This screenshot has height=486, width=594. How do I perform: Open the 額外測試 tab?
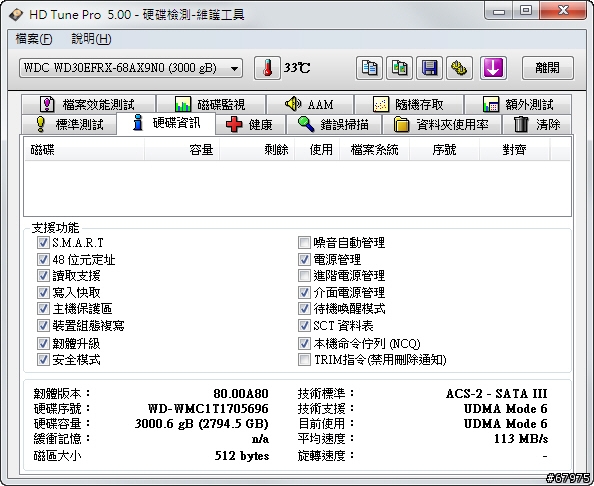518,104
